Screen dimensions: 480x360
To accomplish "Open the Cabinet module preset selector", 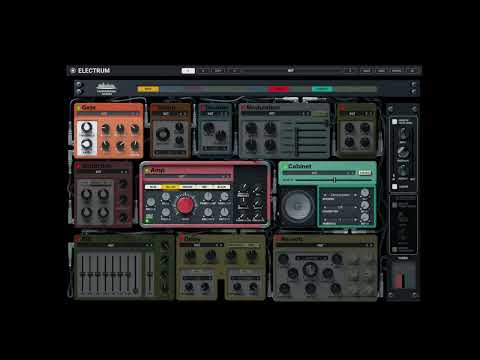I will (x=319, y=173).
